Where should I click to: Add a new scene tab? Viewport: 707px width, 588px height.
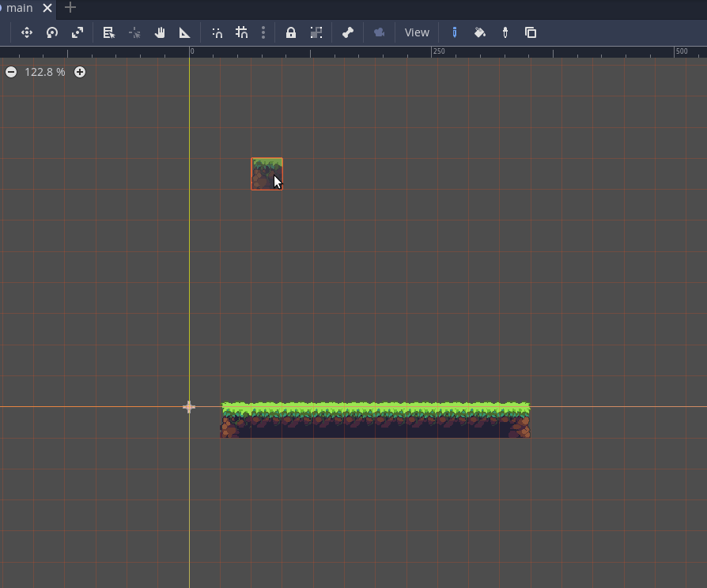pyautogui.click(x=70, y=8)
